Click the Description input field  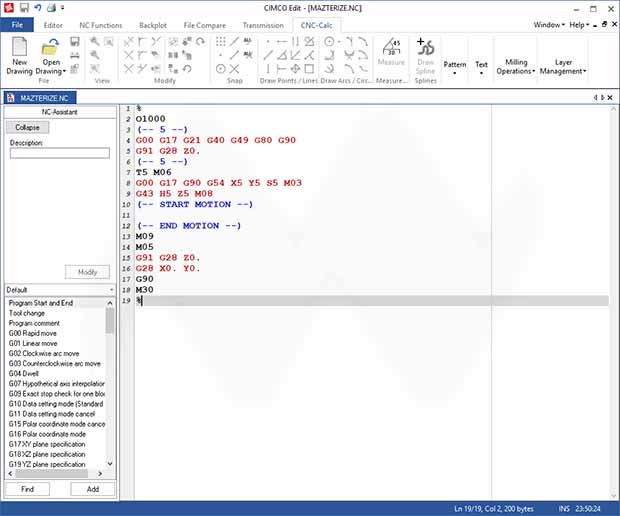click(x=60, y=153)
